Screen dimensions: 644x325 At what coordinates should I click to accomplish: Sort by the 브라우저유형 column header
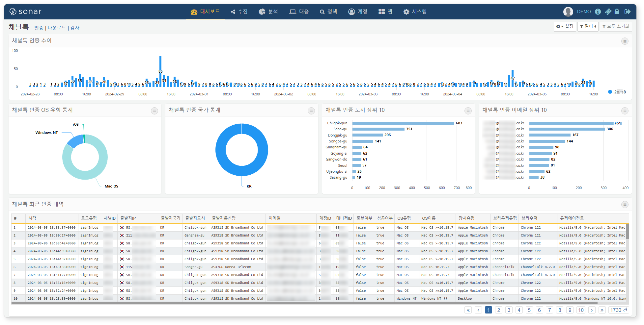tap(505, 218)
